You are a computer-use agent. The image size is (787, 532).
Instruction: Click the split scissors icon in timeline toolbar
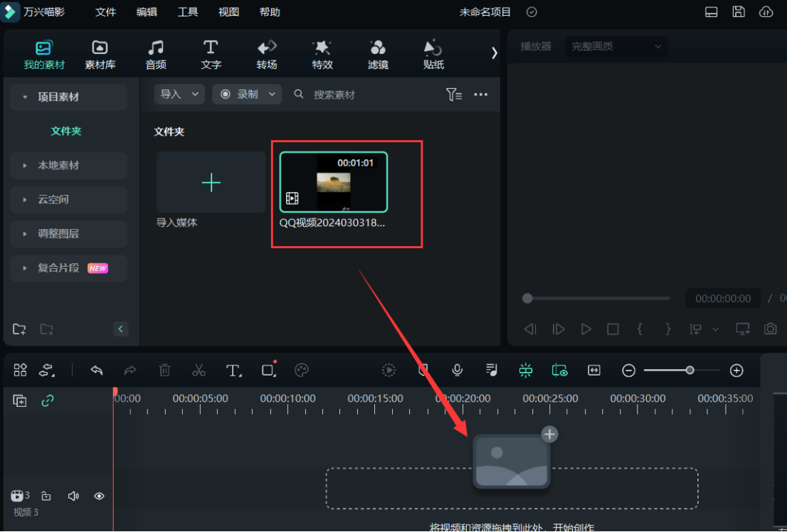tap(199, 370)
